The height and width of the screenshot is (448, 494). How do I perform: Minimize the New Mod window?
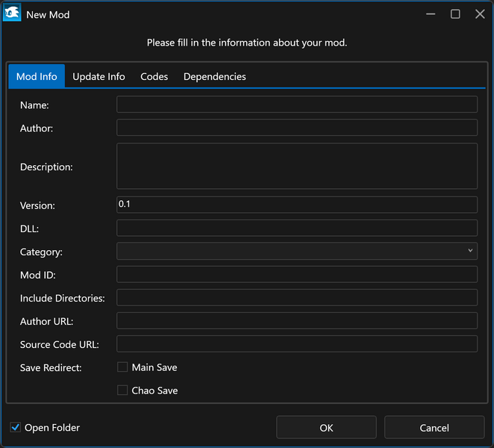(x=431, y=14)
